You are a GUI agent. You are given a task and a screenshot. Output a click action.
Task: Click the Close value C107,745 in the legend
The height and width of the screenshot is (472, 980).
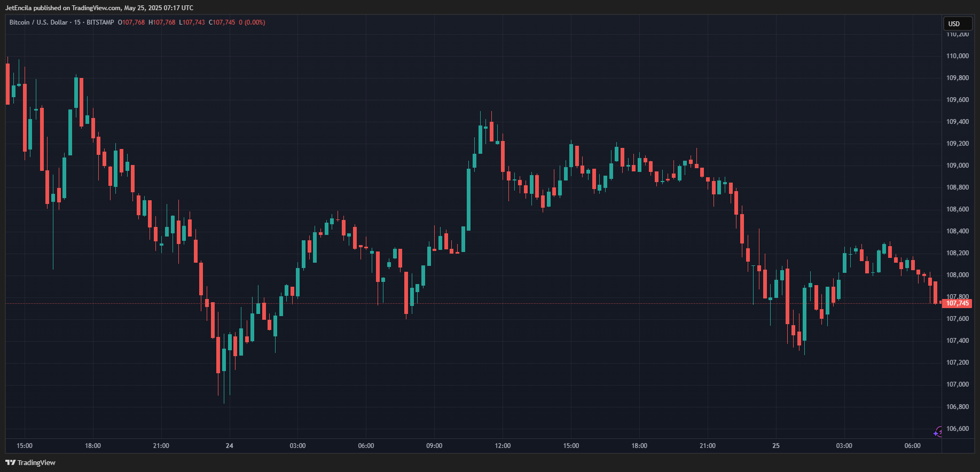click(x=222, y=22)
